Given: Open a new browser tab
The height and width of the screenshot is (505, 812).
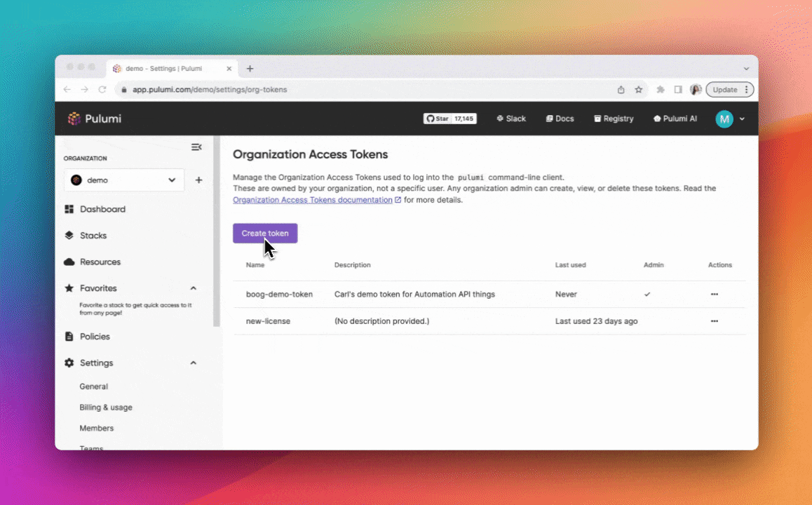Looking at the screenshot, I should (x=250, y=68).
